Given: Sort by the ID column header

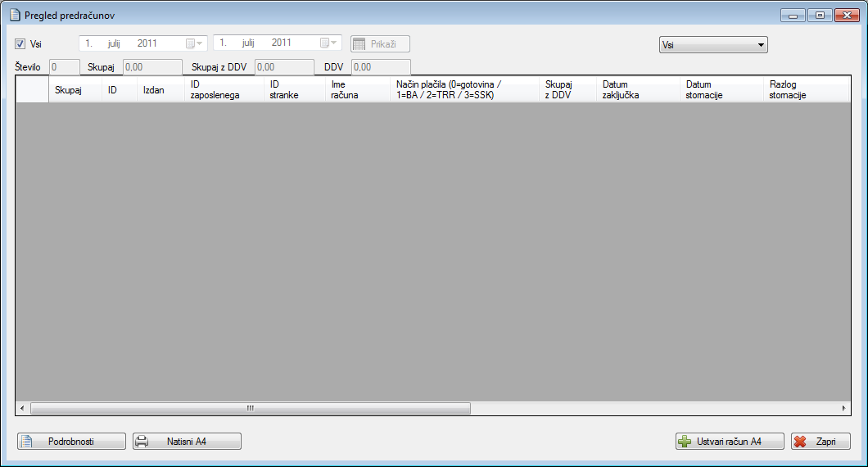Looking at the screenshot, I should pos(119,90).
